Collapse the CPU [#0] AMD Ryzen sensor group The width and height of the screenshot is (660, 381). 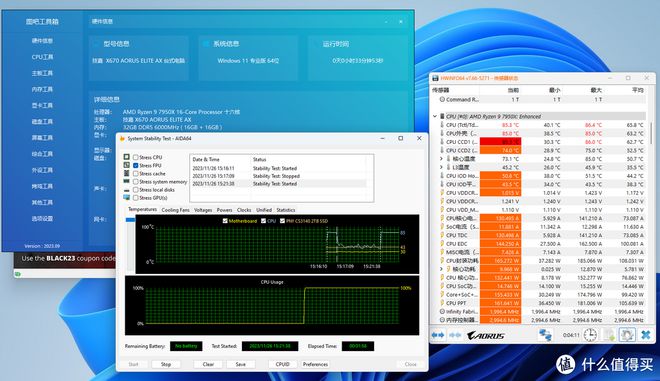(x=435, y=116)
